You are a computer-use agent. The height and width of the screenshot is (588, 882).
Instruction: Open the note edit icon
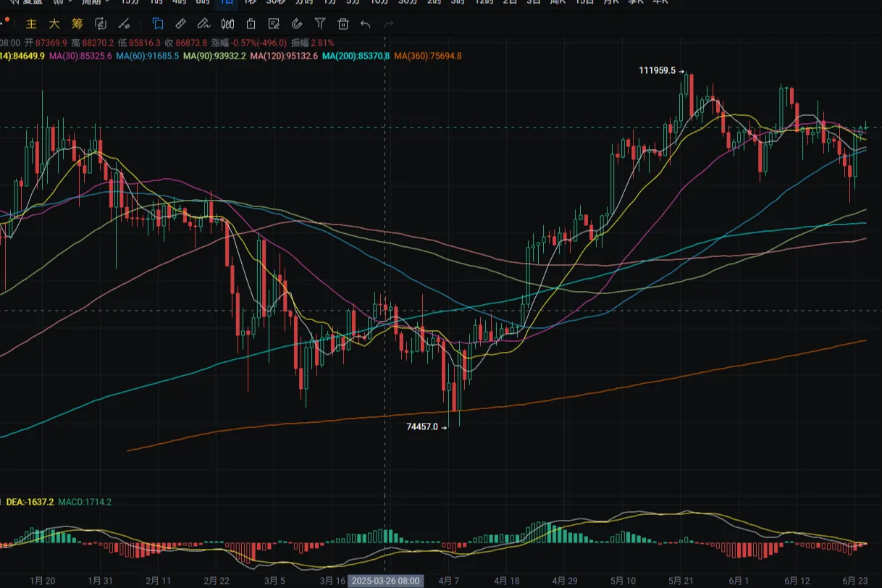tap(274, 24)
